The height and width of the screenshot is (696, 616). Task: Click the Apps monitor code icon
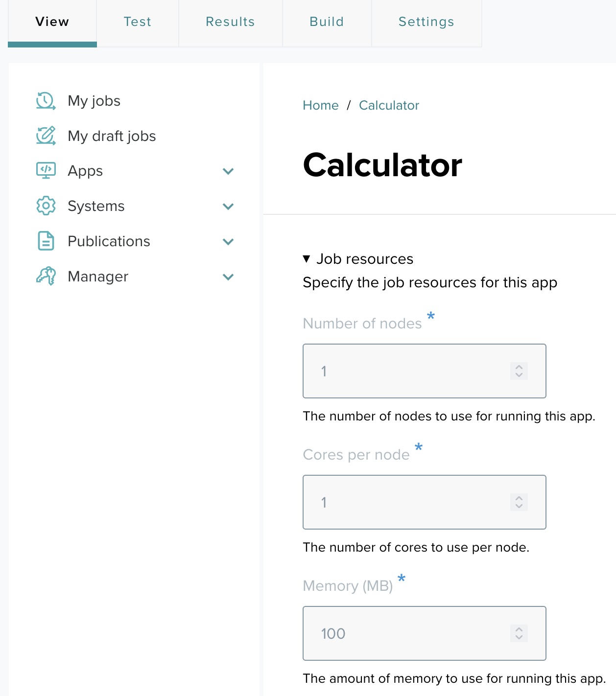[46, 171]
